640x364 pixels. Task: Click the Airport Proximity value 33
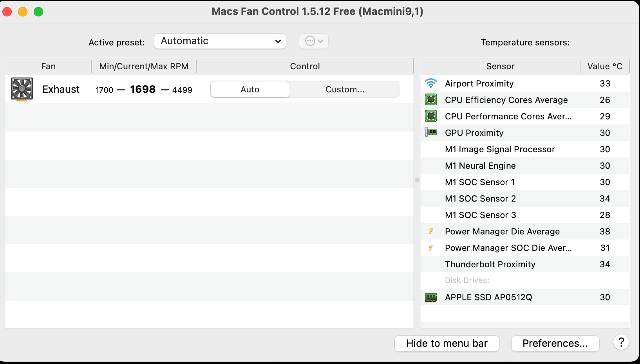[x=605, y=83]
